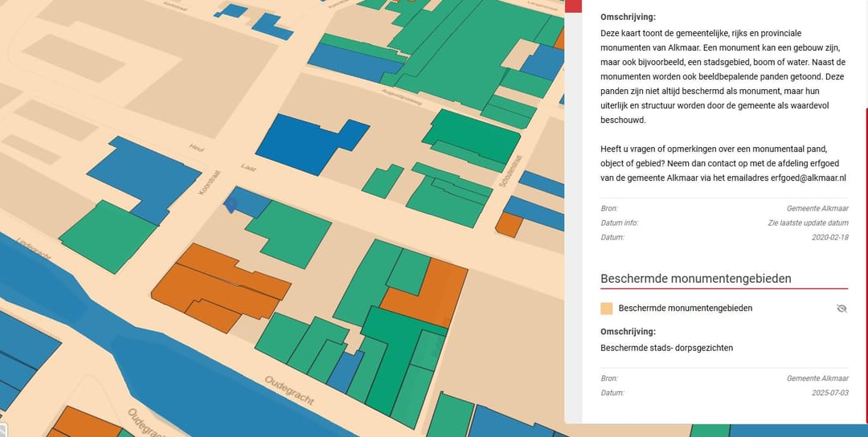Select the underlined Beschermde monumentengebieden section heading

pyautogui.click(x=696, y=279)
